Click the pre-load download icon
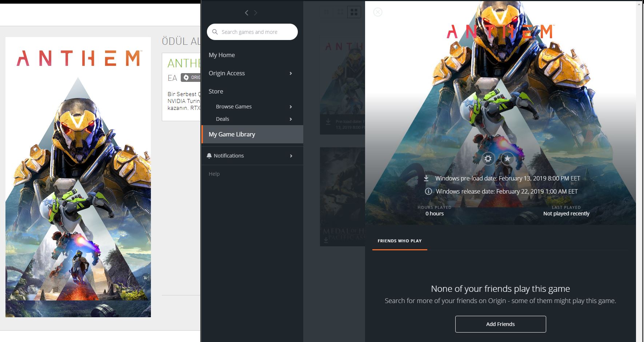644x342 pixels. pyautogui.click(x=426, y=178)
